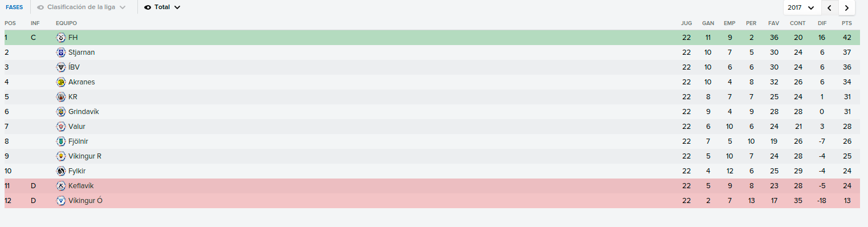Open ÍBV via its crest icon
868x227 pixels.
(x=61, y=67)
